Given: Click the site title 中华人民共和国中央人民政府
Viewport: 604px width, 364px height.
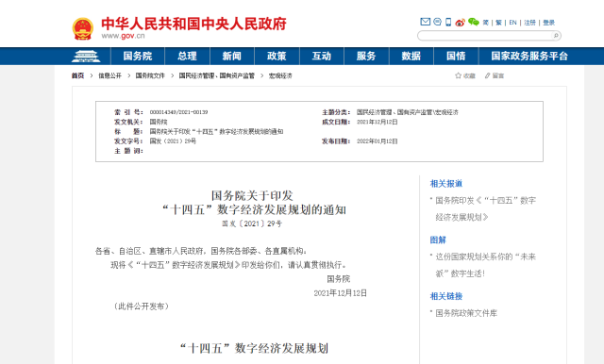Looking at the screenshot, I should point(193,24).
